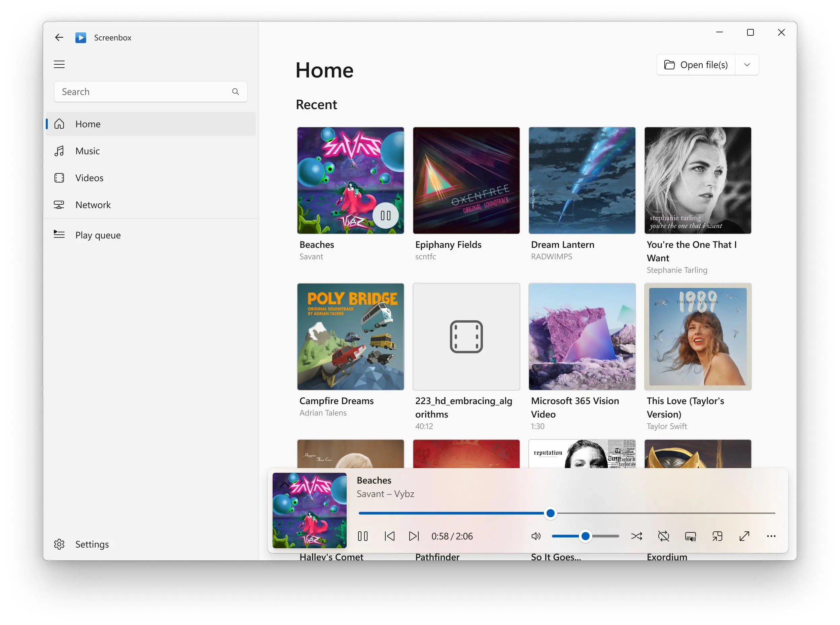
Task: Open the Beaches album thumbnail in Recent
Action: coord(350,180)
